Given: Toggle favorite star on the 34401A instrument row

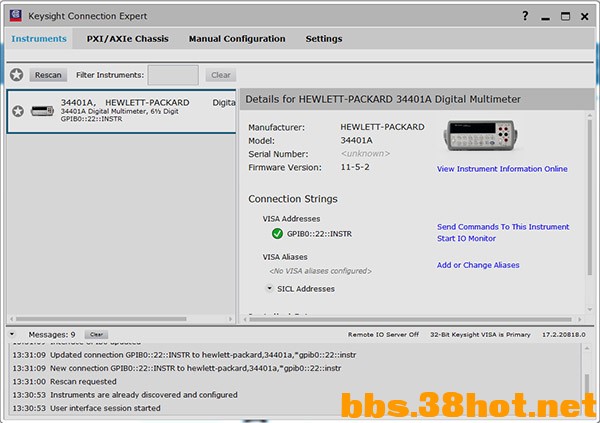Looking at the screenshot, I should point(18,111).
